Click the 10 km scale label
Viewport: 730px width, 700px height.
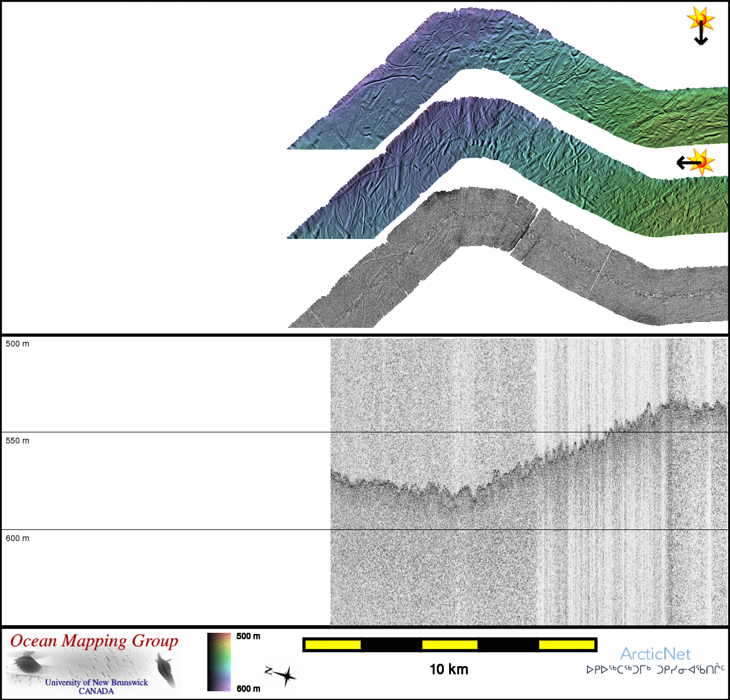coord(449,670)
